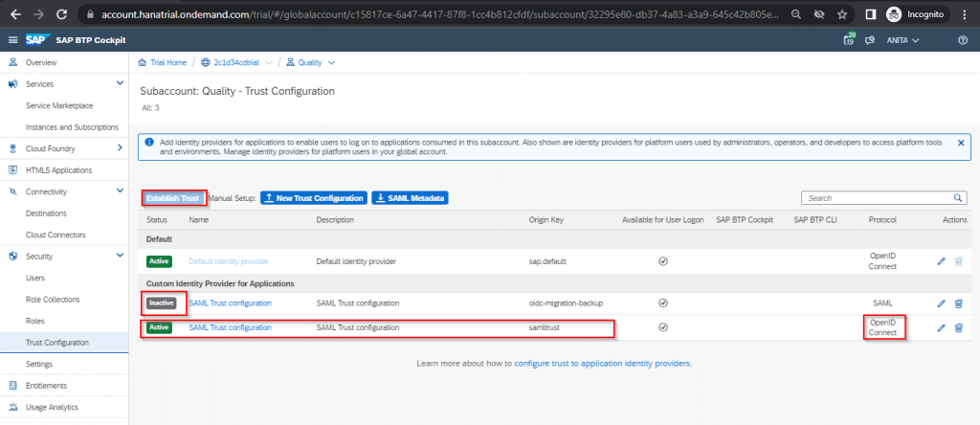The width and height of the screenshot is (980, 425).
Task: Reload the page with refresh icon
Action: pyautogui.click(x=61, y=13)
